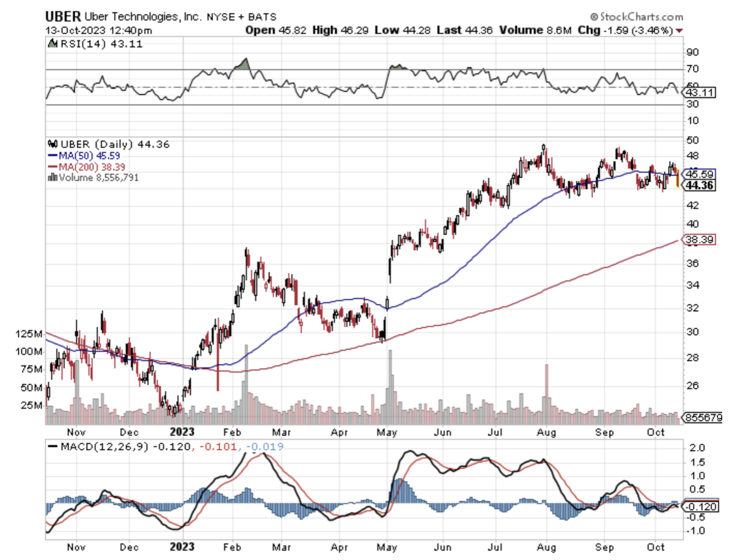This screenshot has width=733, height=560.
Task: Click the 2023 label on the bottom MACD axis
Action: pos(182,547)
